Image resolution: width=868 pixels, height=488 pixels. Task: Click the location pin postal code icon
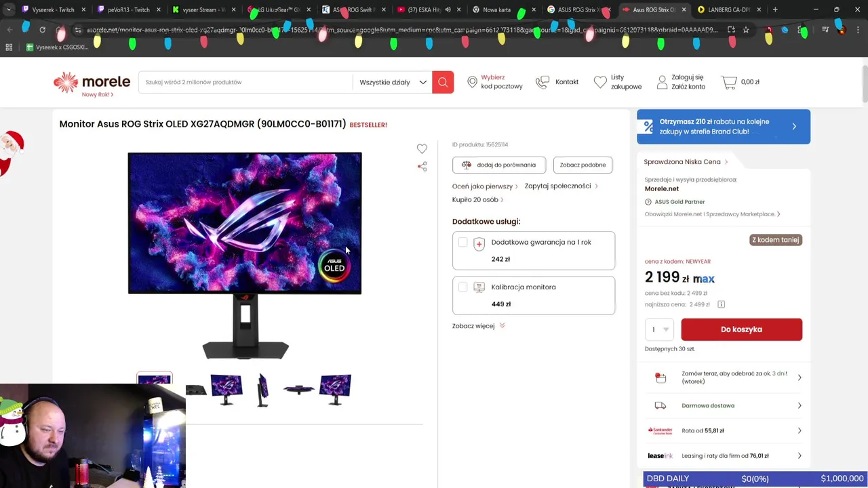click(x=472, y=82)
